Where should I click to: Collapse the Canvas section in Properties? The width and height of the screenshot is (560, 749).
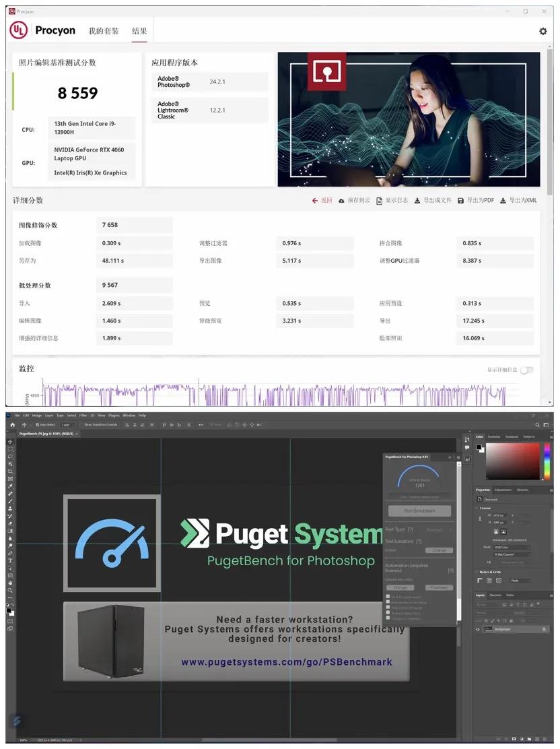pyautogui.click(x=477, y=509)
